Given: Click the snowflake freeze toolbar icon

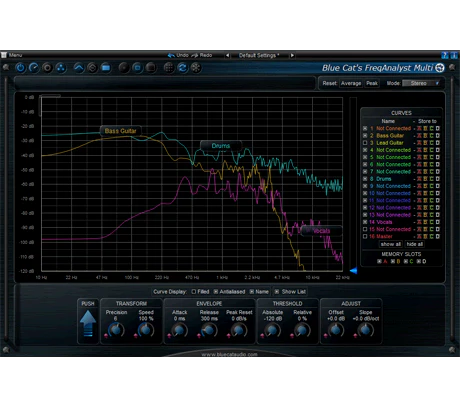Looking at the screenshot, I should (196, 68).
